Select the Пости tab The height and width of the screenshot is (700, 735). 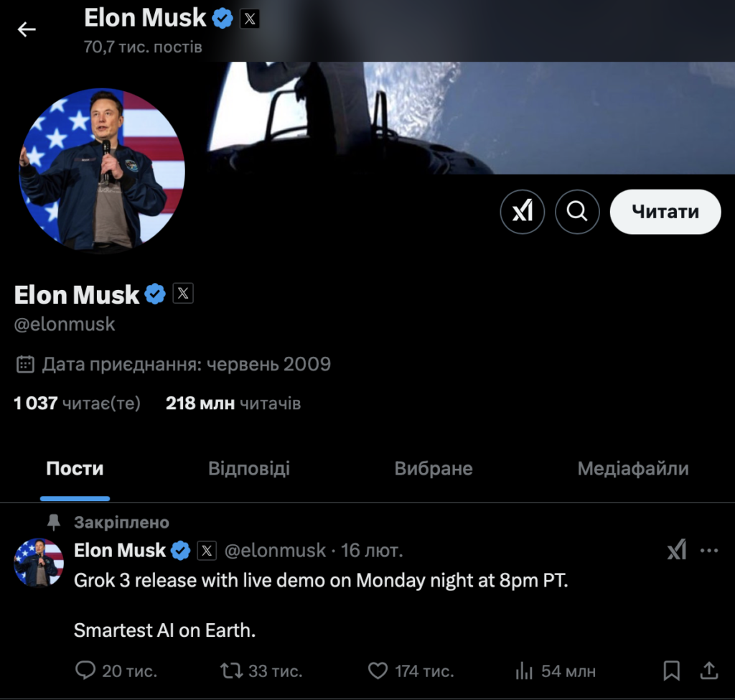coord(75,469)
